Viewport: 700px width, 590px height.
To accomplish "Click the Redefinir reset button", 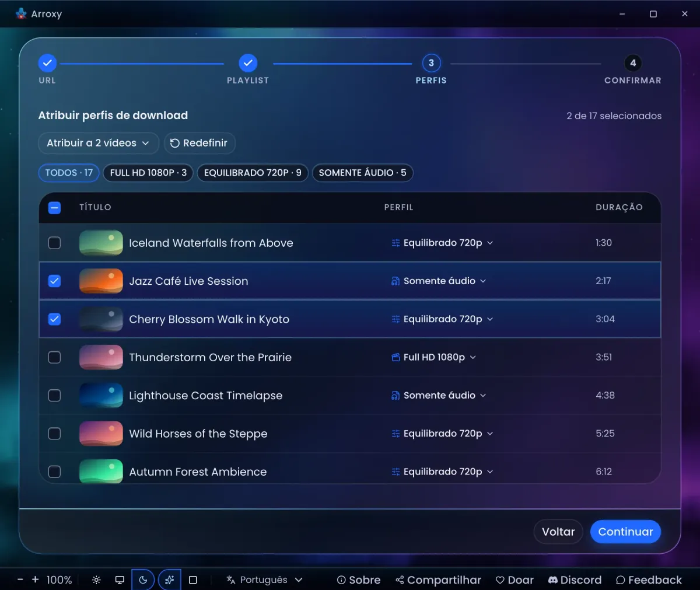I will [199, 143].
